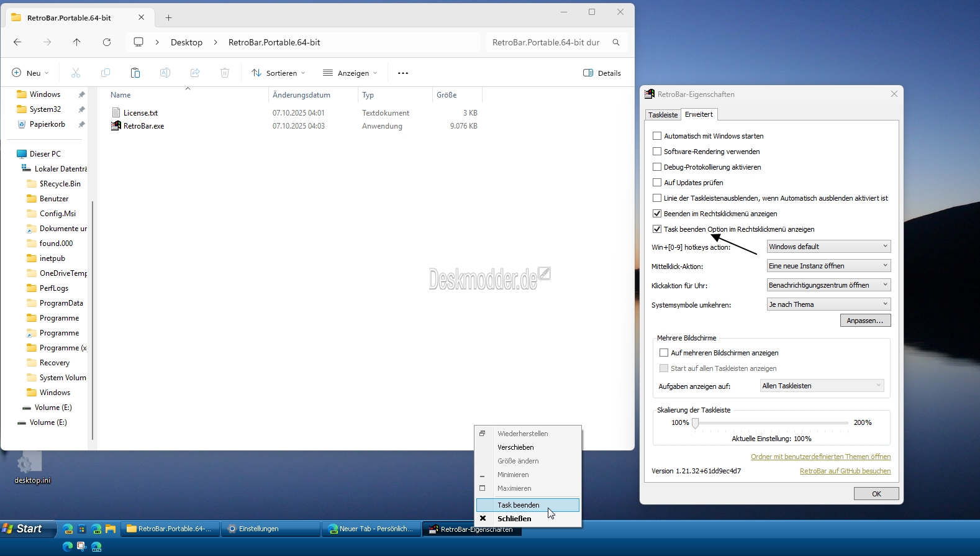Screen dimensions: 980x556
Task: Open the three-dots more options menu
Action: point(403,73)
